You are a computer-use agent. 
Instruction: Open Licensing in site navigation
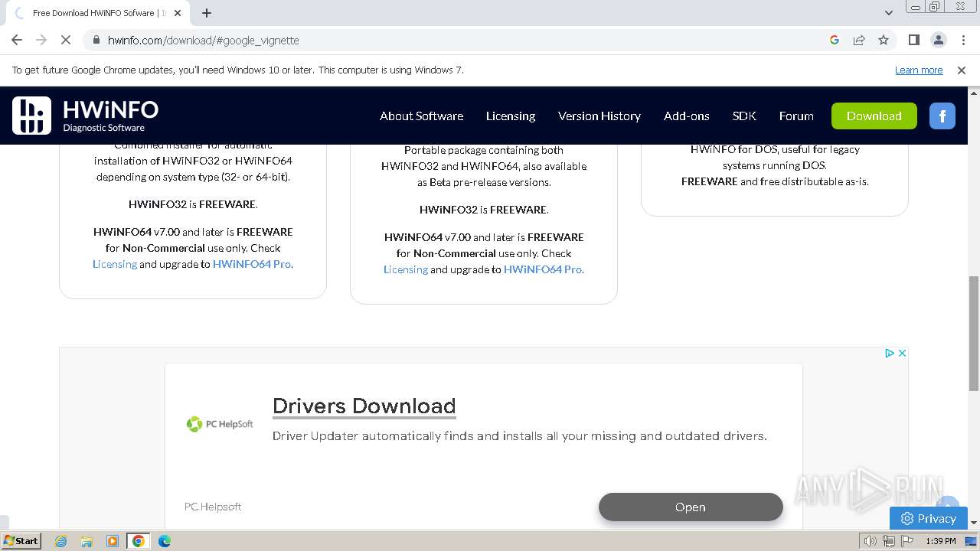(x=511, y=116)
